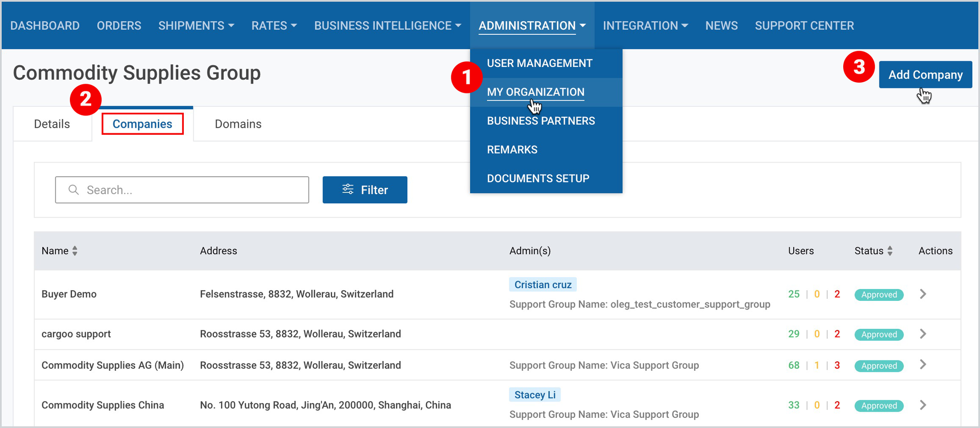Click Approved badge for Commodity Supplies AG (Main)

[x=879, y=366]
